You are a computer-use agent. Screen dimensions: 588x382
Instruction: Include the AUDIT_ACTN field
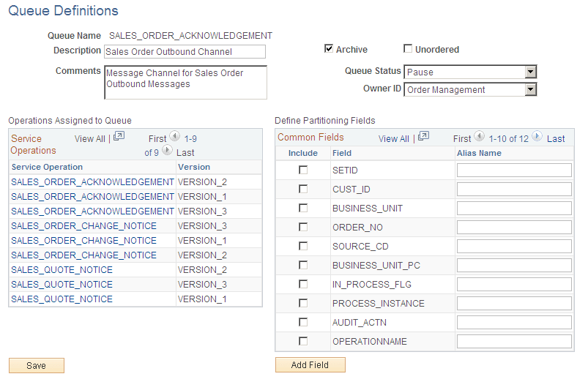[x=303, y=323]
